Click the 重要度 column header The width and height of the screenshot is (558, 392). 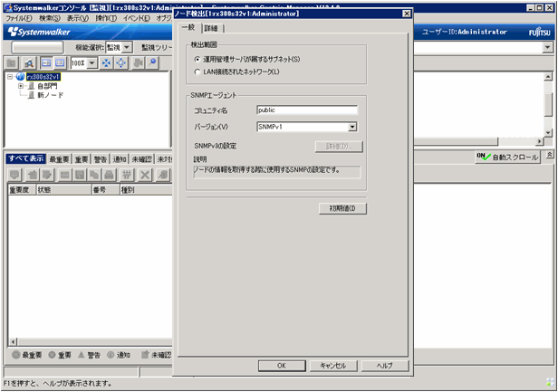click(x=22, y=189)
